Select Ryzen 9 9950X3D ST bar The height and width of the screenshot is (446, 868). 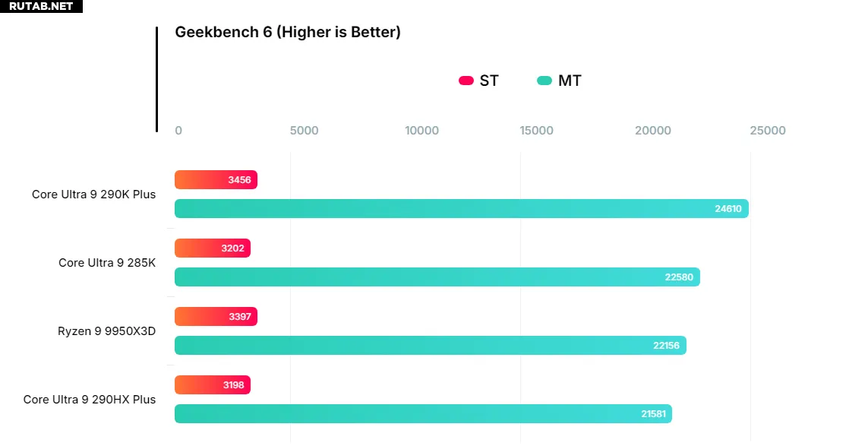pos(216,317)
